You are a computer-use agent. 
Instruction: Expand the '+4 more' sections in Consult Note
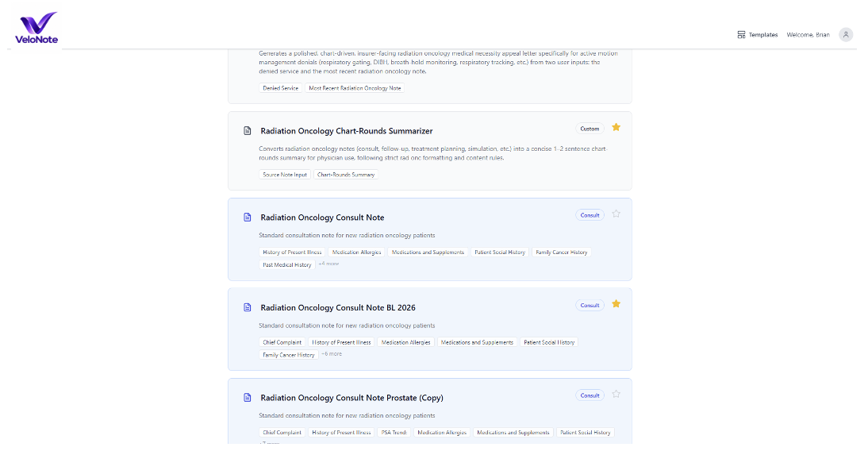tap(328, 264)
